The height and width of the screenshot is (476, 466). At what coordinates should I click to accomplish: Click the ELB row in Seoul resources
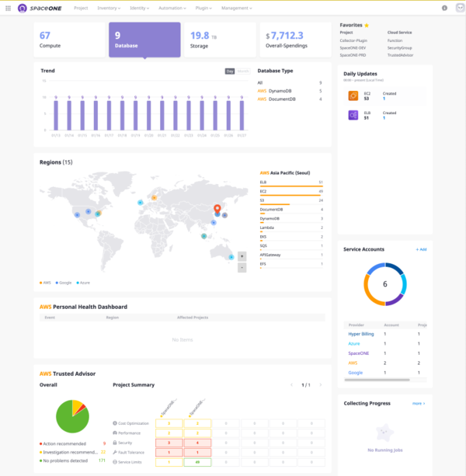(x=291, y=183)
